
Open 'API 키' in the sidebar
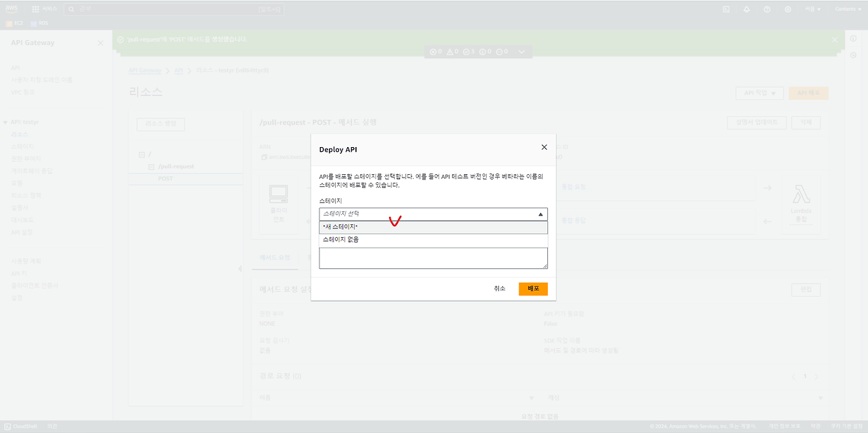pos(18,273)
